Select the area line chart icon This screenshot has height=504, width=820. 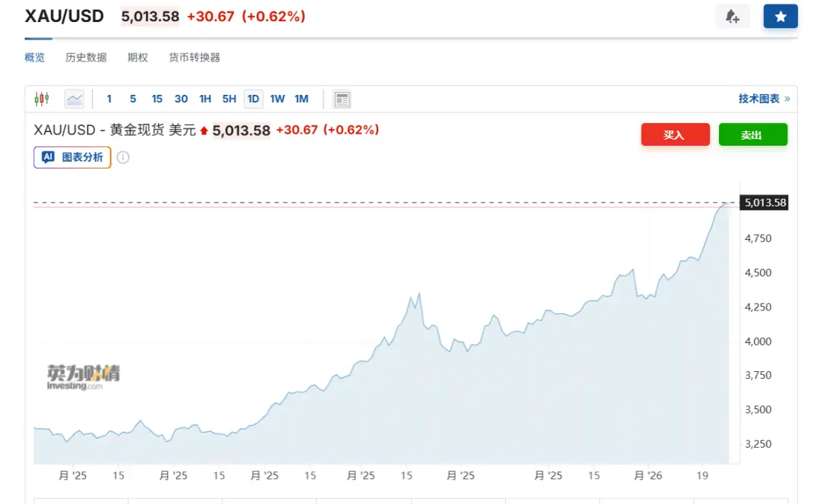[74, 99]
